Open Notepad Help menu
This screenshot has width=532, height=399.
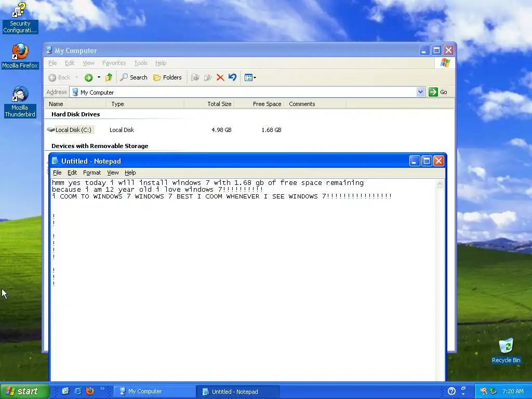click(x=130, y=172)
